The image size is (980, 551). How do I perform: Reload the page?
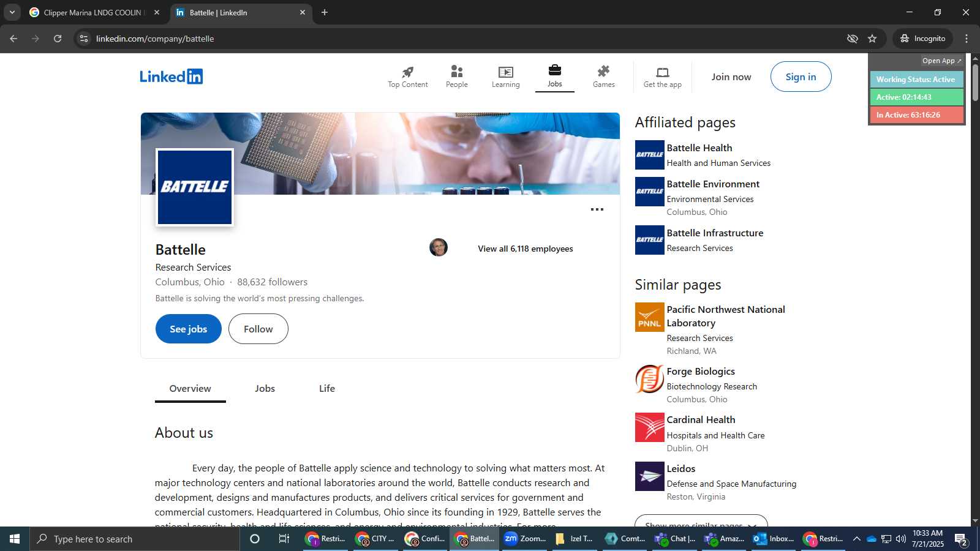coord(58,39)
